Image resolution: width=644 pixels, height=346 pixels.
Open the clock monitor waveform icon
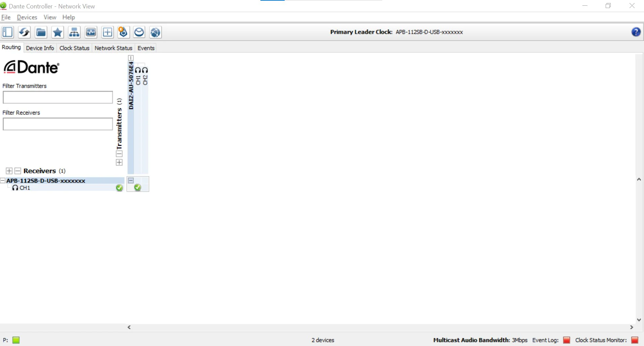point(91,32)
